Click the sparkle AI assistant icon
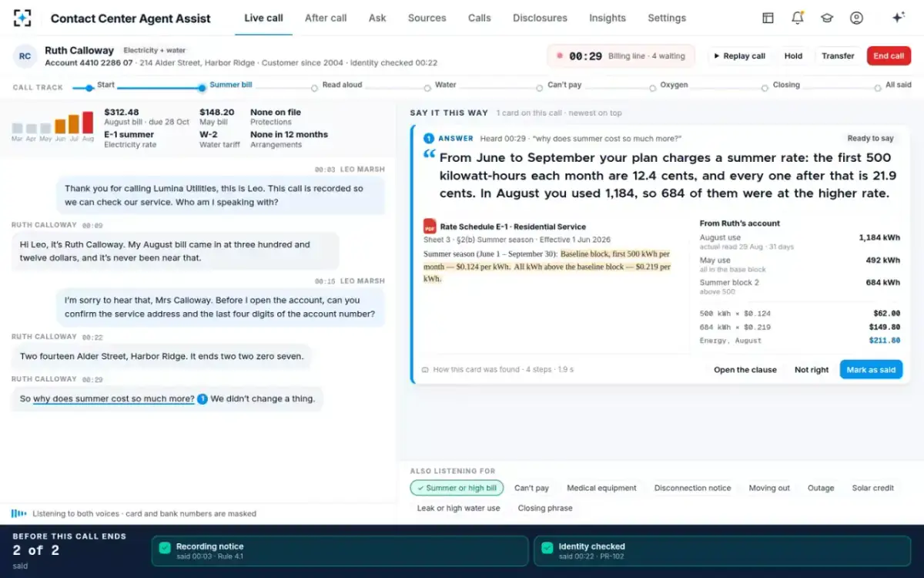Screen dimensions: 924x578 (x=898, y=18)
